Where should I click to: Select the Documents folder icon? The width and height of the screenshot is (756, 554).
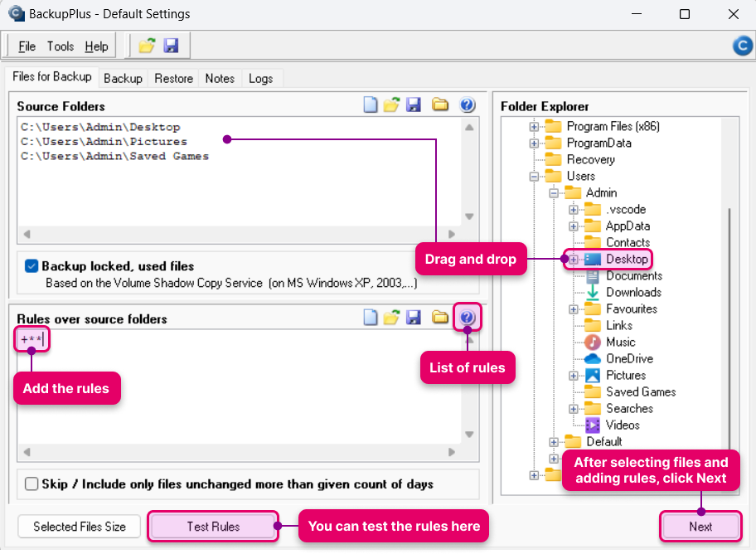point(593,276)
